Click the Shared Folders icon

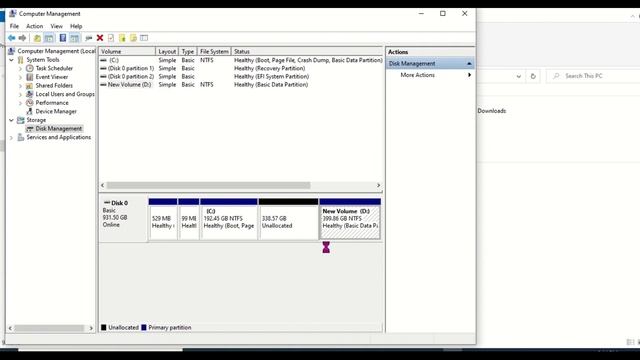click(29, 85)
